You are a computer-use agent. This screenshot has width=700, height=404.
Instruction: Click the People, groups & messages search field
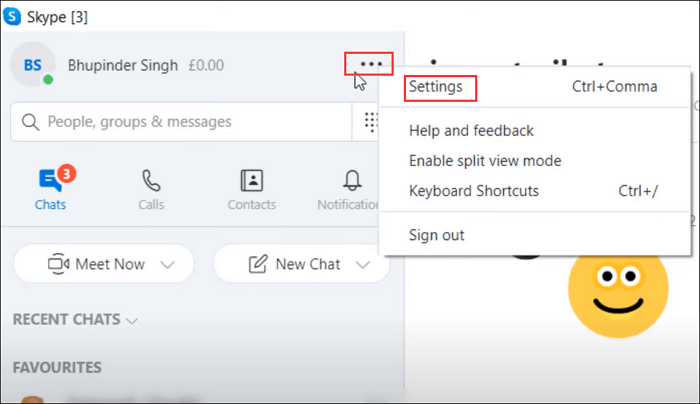[x=181, y=122]
